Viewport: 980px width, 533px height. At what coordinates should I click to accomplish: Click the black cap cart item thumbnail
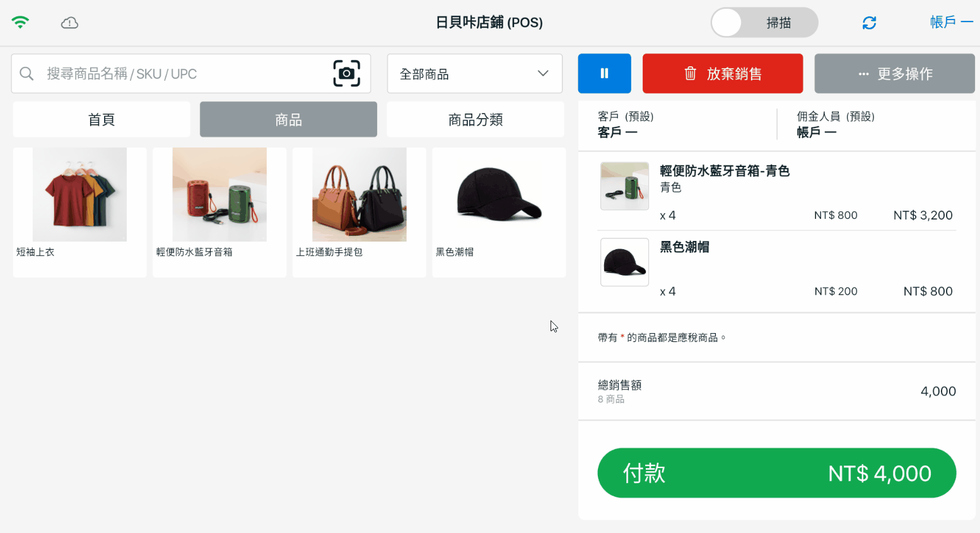click(624, 262)
